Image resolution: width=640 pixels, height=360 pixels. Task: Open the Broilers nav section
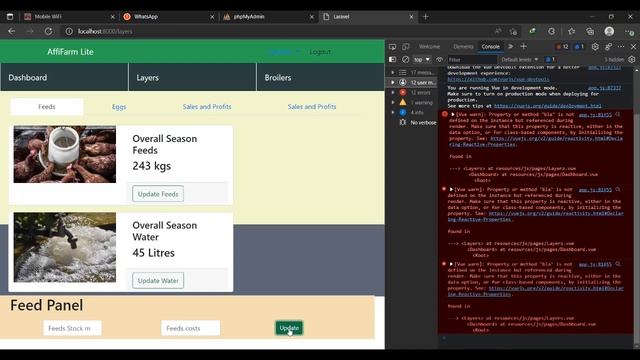[320, 77]
